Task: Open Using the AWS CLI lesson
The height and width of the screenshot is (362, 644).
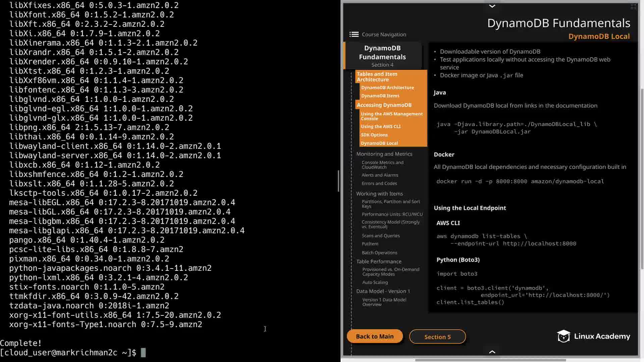Action: point(381,127)
